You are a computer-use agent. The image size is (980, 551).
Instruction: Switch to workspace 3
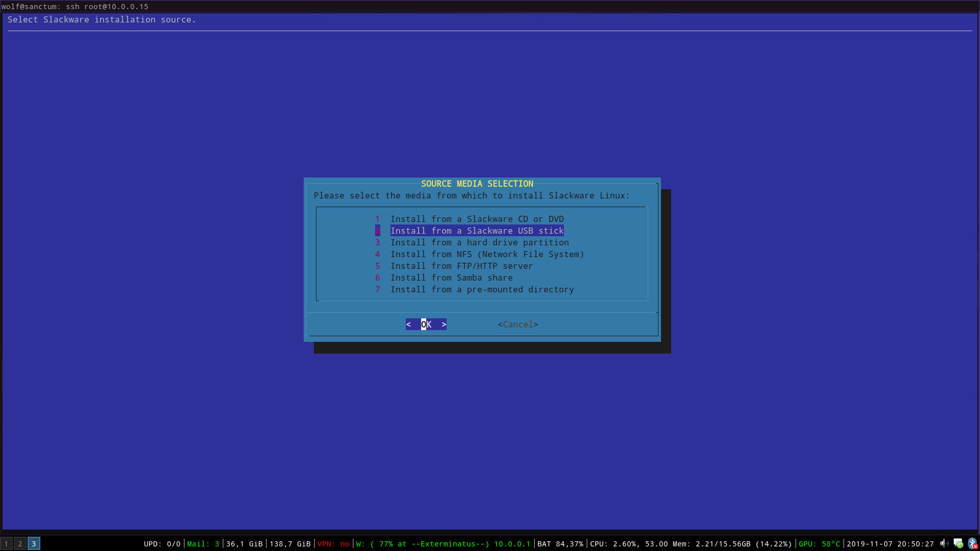point(34,544)
